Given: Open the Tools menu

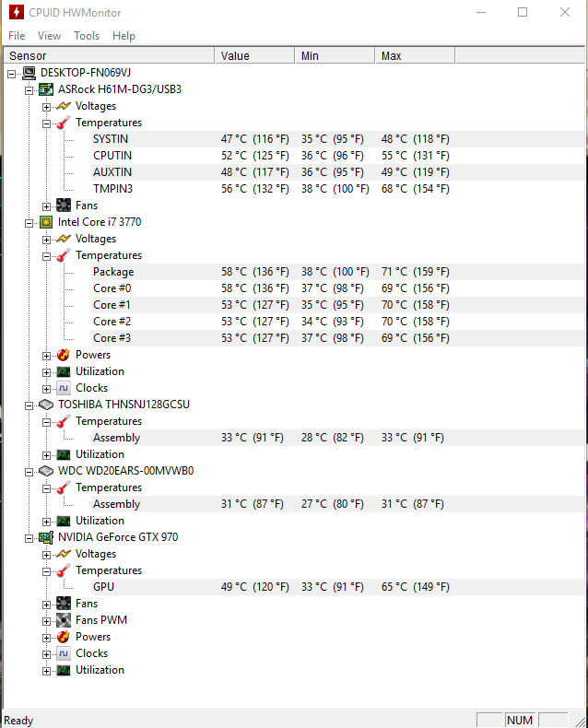Looking at the screenshot, I should point(87,36).
